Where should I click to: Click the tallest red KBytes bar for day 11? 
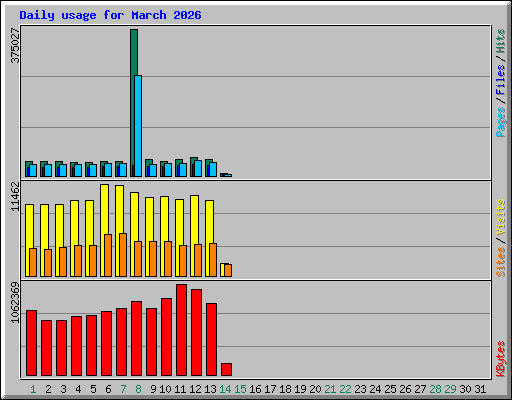click(x=181, y=330)
